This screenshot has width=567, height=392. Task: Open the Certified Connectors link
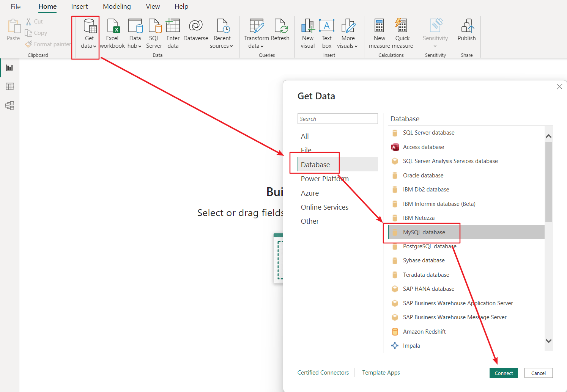coord(323,372)
